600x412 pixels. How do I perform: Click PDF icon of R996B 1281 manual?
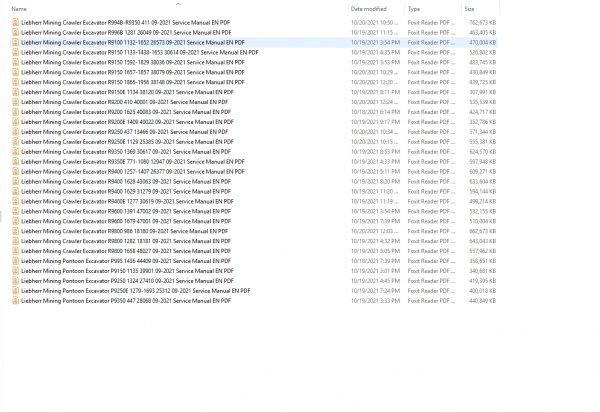pos(15,33)
